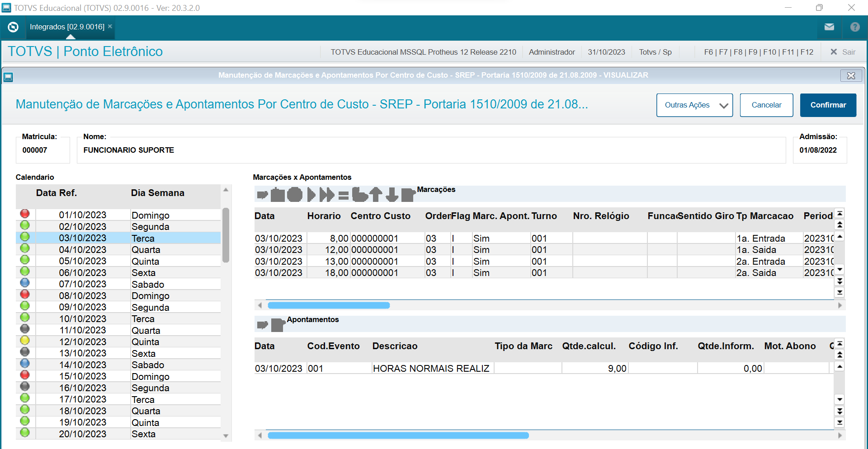868x449 pixels.
Task: Click the second icon in Apontamentos toolbar
Action: pos(278,325)
